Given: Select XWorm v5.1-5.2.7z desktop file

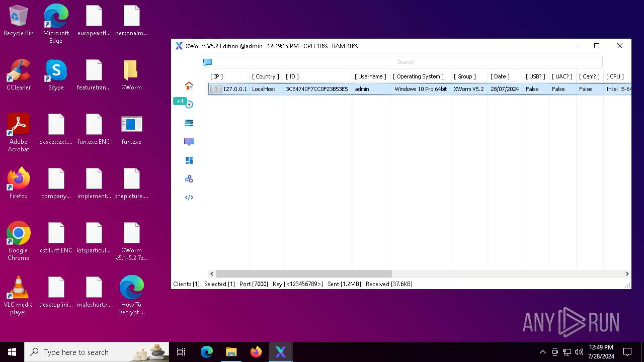Looking at the screenshot, I should coord(131,241).
